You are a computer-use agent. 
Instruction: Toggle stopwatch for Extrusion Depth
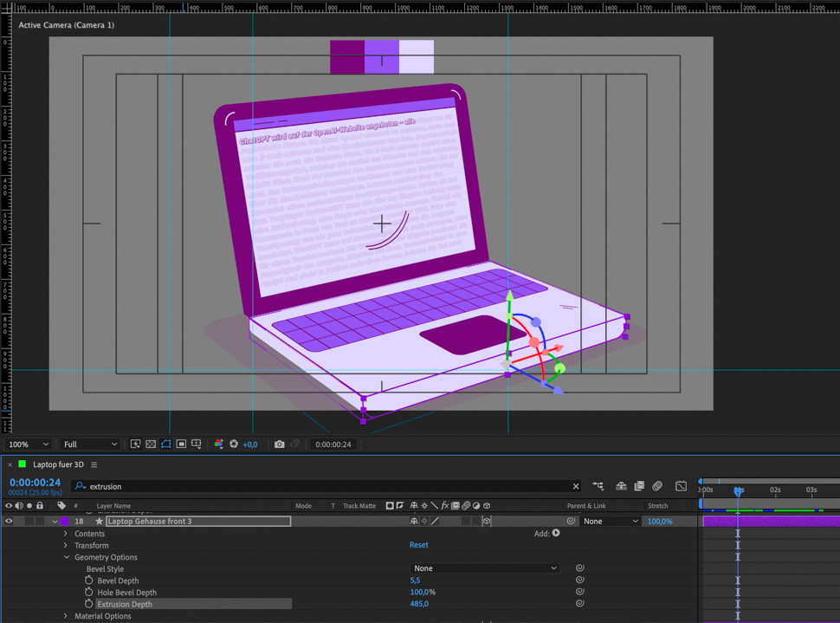pyautogui.click(x=88, y=604)
